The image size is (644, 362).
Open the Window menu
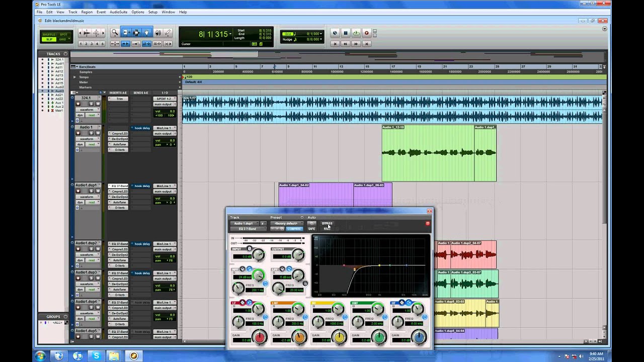pos(168,12)
